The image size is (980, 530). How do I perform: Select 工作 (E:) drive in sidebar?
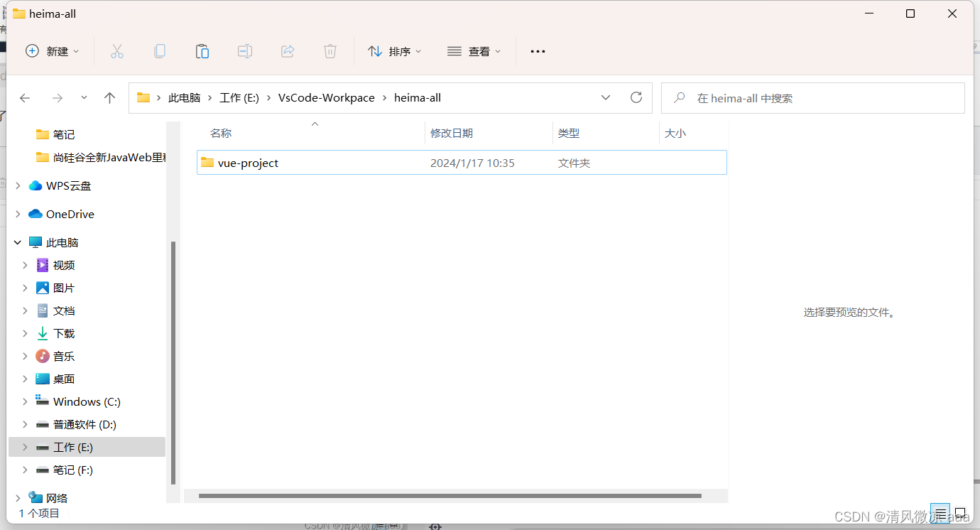coord(87,447)
